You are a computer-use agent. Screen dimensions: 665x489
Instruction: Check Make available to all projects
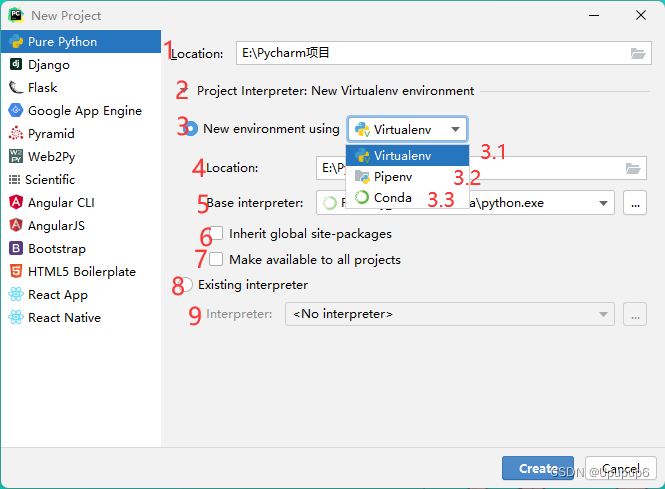point(216,259)
